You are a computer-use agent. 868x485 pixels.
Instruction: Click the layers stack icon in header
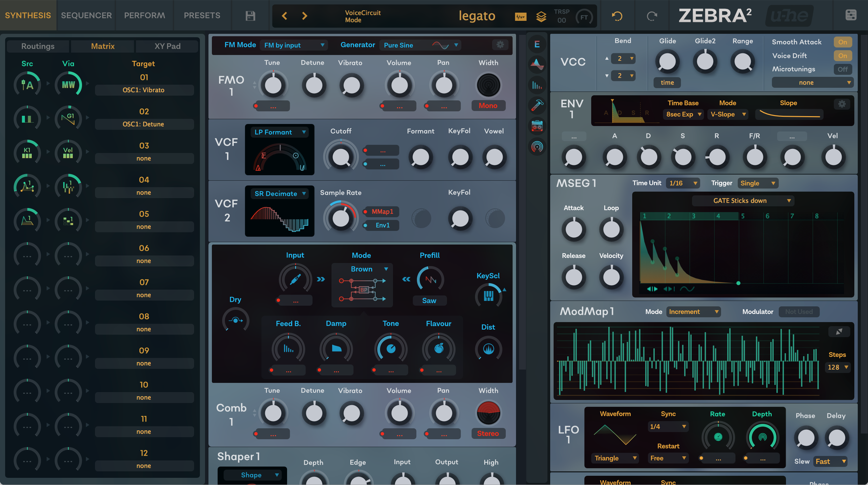541,16
